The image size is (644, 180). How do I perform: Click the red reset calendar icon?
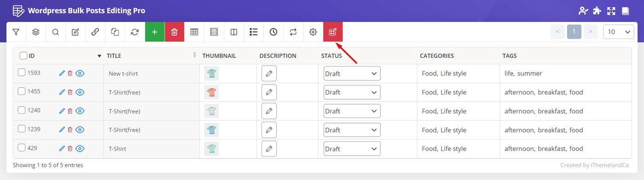pos(333,32)
